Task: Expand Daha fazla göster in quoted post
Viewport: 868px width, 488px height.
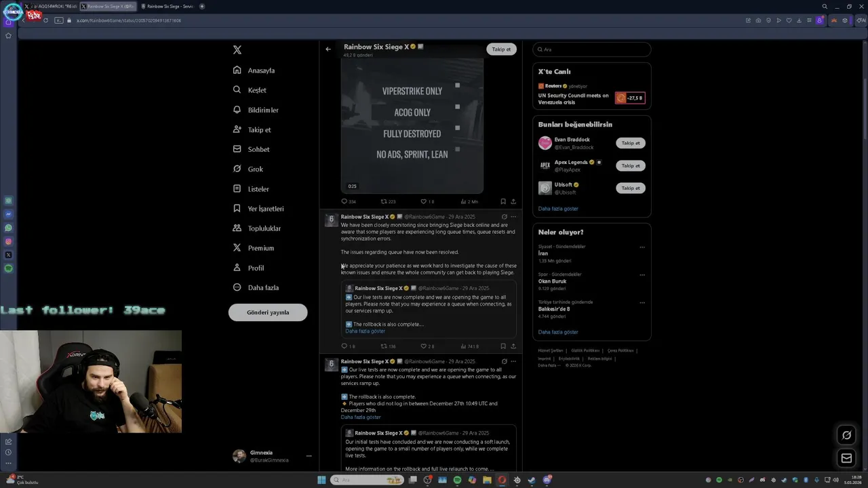Action: coord(365,331)
